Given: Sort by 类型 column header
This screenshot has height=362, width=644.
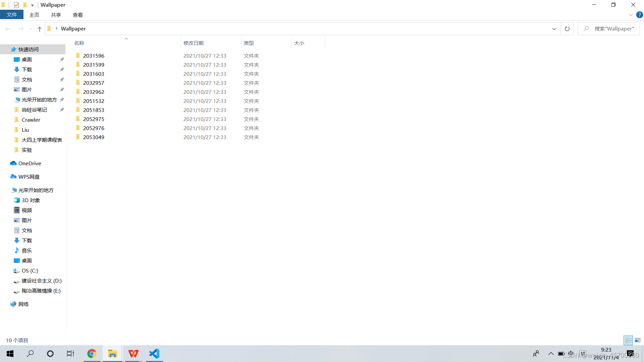Looking at the screenshot, I should pos(266,43).
